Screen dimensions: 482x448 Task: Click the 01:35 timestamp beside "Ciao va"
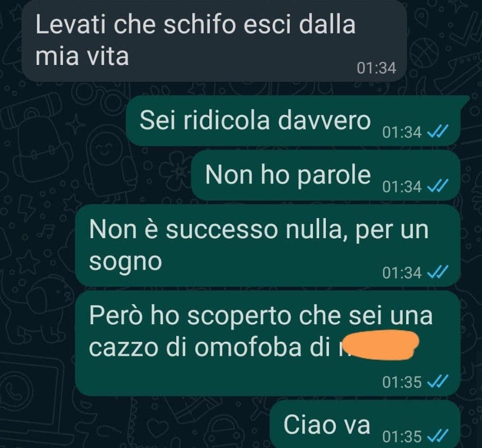coord(402,436)
